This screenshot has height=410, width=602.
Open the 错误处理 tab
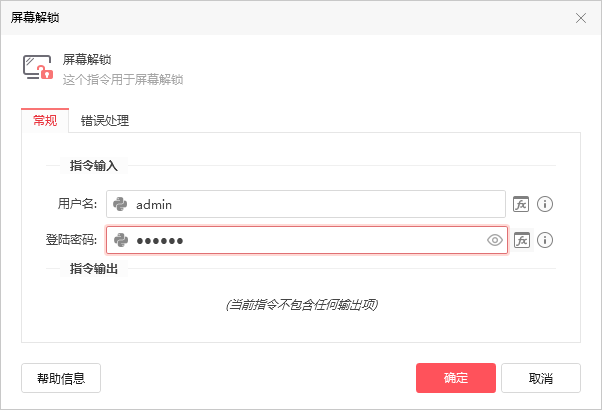click(x=105, y=121)
